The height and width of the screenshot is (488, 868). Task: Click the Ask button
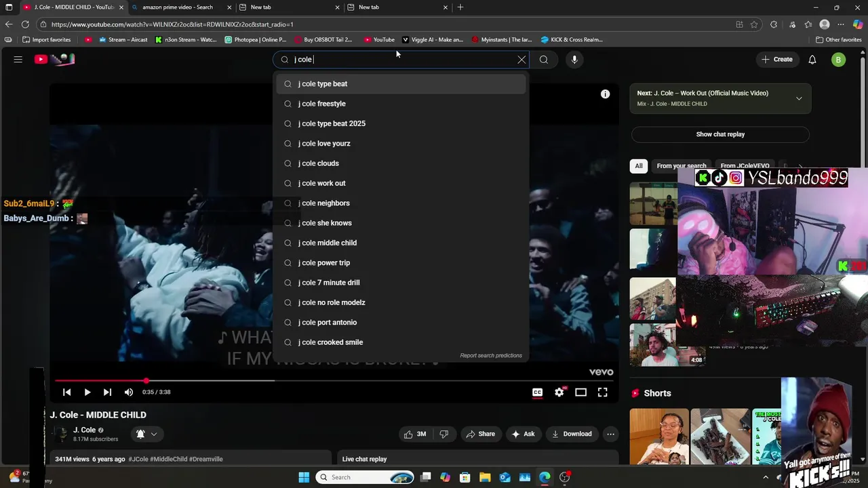[x=523, y=434]
